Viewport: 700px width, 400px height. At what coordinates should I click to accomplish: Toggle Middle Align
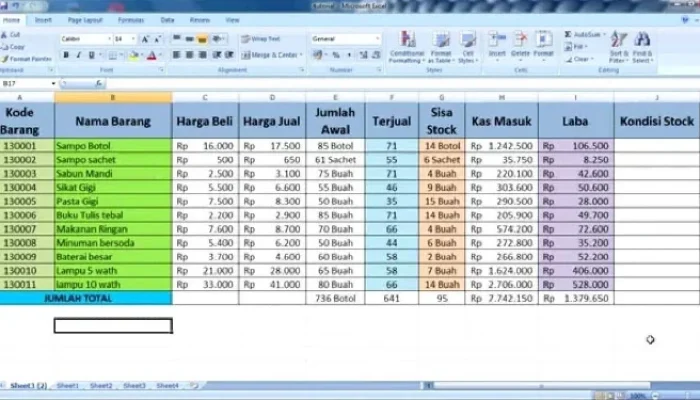[x=189, y=39]
